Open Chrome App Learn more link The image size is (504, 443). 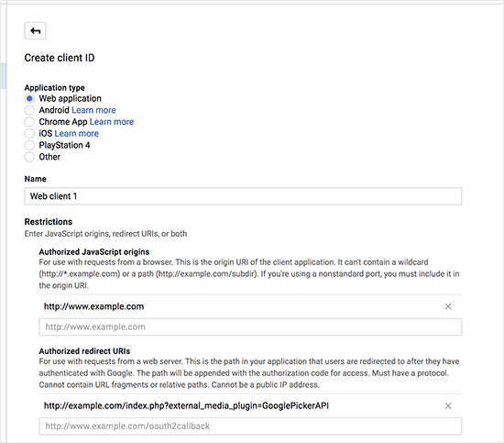click(112, 122)
